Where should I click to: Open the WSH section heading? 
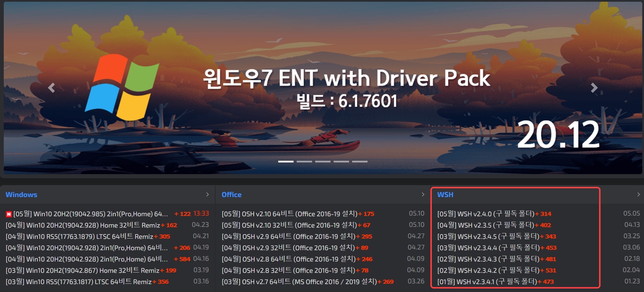coord(445,195)
